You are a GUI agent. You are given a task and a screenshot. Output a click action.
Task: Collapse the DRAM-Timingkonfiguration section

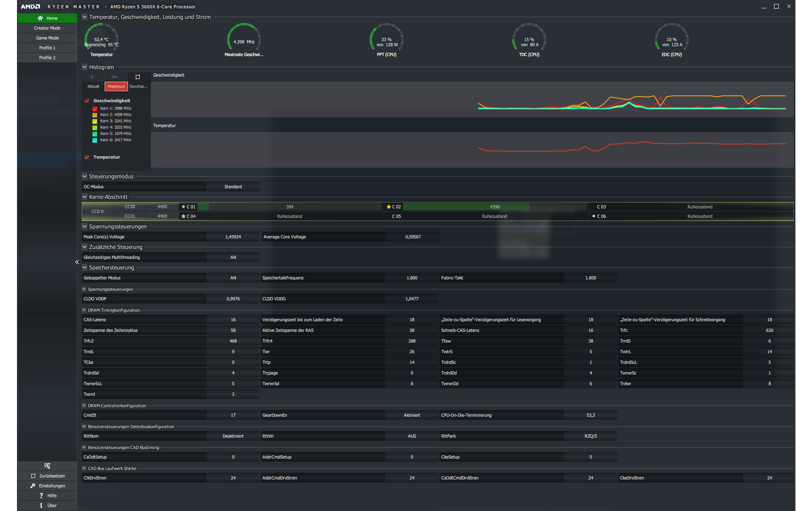pyautogui.click(x=84, y=310)
